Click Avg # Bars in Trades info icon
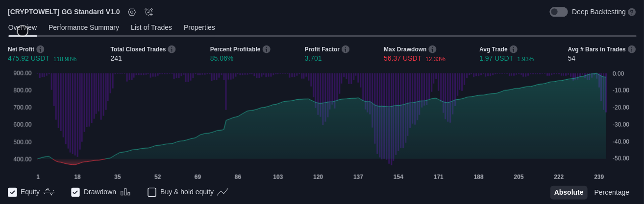Image resolution: width=644 pixels, height=204 pixels. pos(632,49)
